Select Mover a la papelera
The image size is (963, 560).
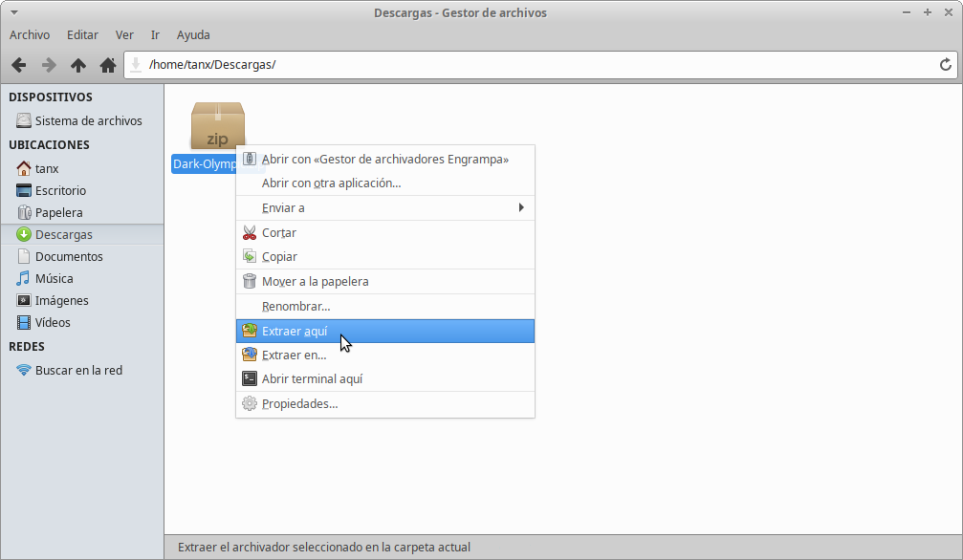(x=315, y=281)
